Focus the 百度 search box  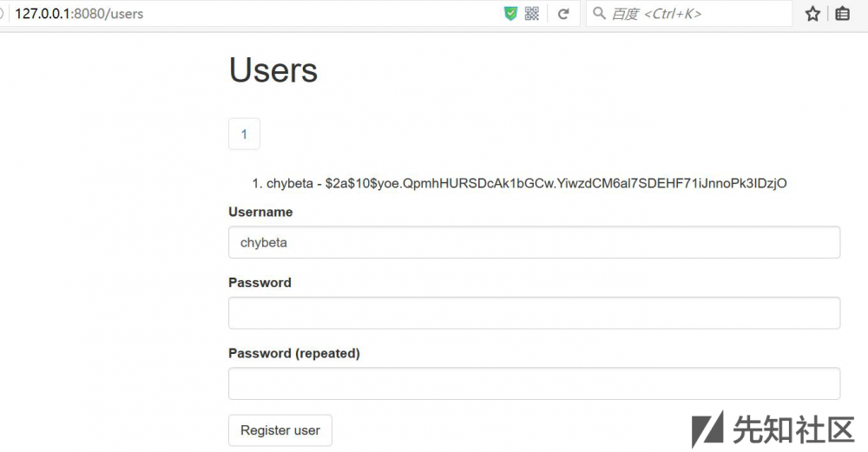[x=689, y=13]
